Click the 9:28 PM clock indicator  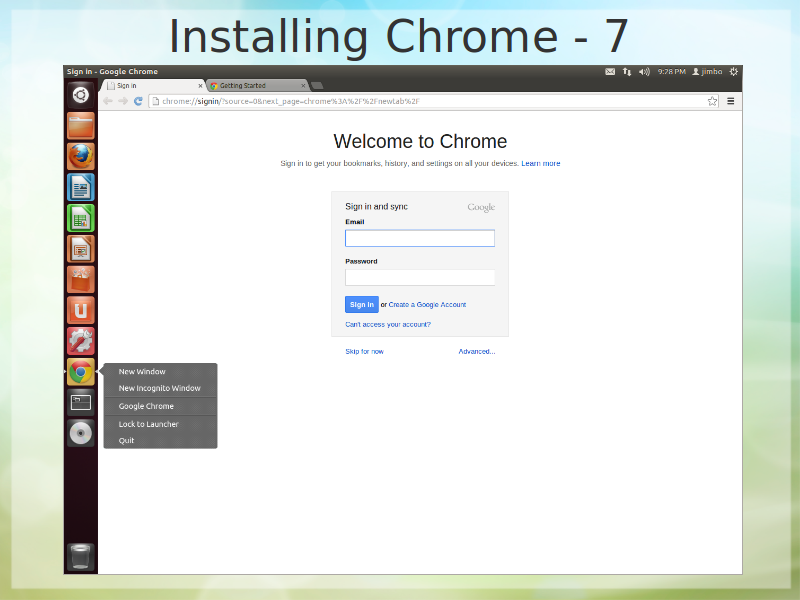(x=671, y=71)
